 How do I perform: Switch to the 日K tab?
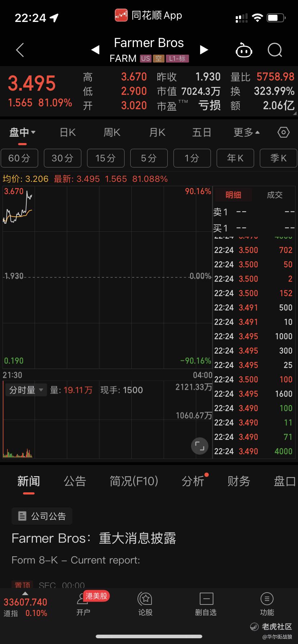point(68,133)
